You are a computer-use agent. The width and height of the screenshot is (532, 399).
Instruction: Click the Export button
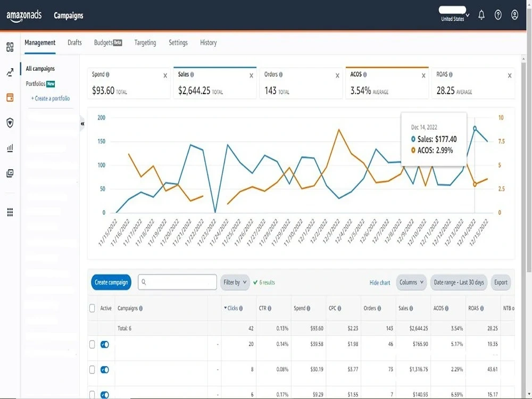(x=501, y=282)
